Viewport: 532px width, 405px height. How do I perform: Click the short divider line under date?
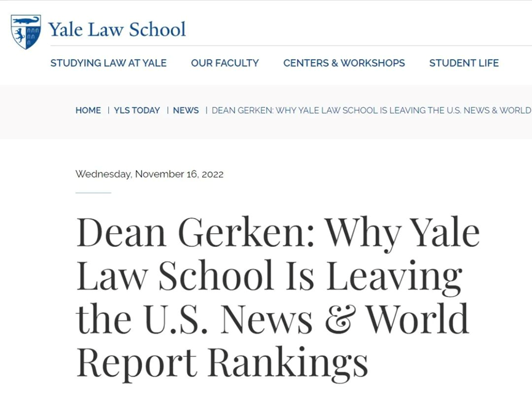click(x=93, y=193)
